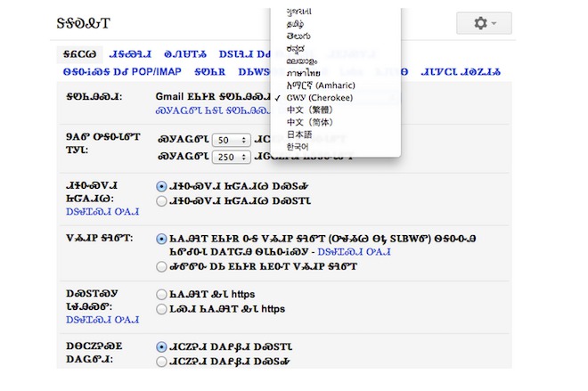
Task: Choose ภาษาไทย (Thai) from language list
Action: 303,73
